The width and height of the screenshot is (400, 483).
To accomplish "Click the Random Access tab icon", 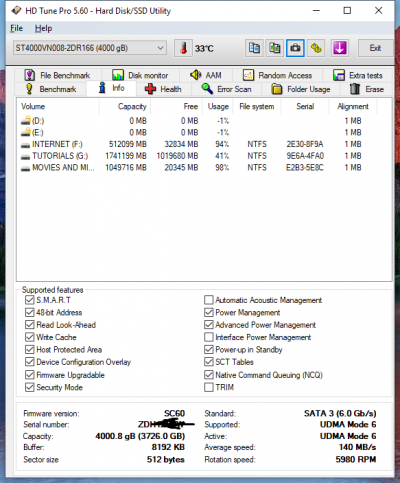I will click(248, 75).
